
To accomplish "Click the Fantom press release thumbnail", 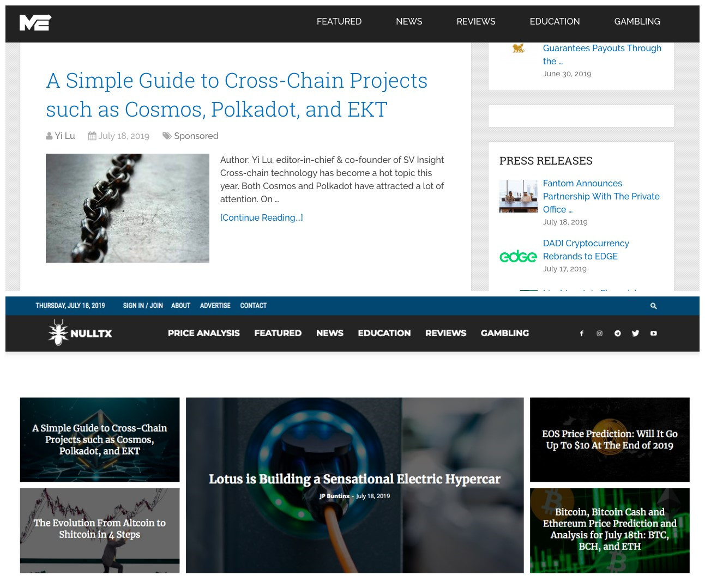I will pos(519,196).
